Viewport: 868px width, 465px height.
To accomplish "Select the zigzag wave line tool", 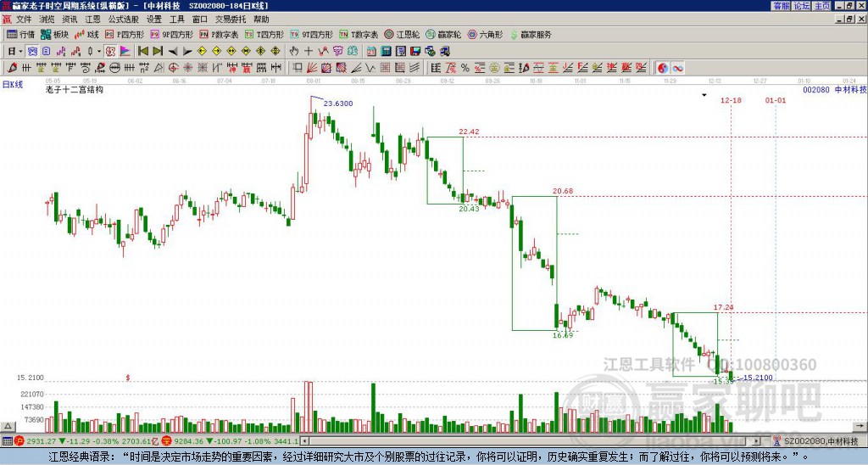I will (x=370, y=68).
